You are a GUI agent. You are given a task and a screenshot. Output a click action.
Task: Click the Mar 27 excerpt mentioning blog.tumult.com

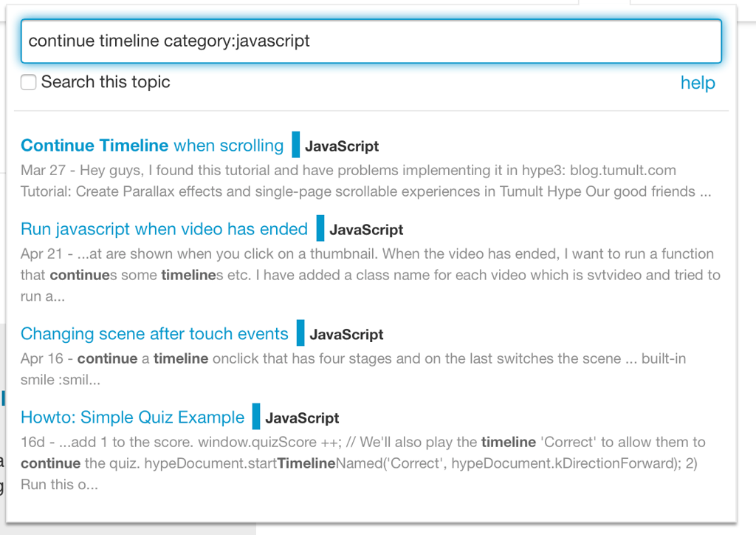click(366, 181)
